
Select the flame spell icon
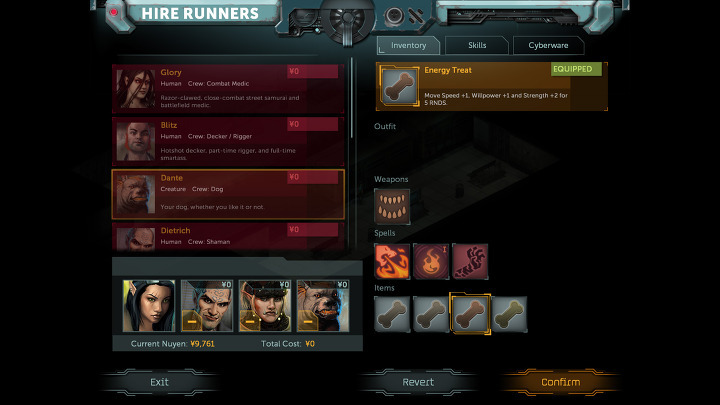(431, 261)
